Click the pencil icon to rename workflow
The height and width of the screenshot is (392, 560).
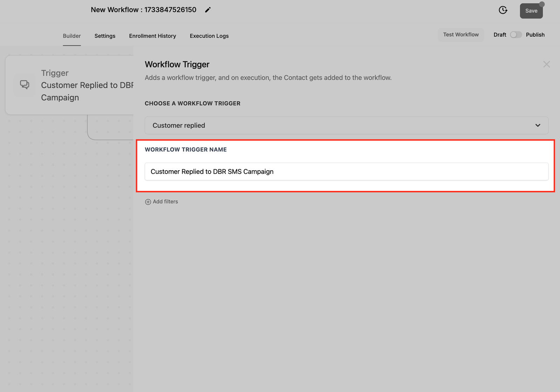tap(208, 10)
